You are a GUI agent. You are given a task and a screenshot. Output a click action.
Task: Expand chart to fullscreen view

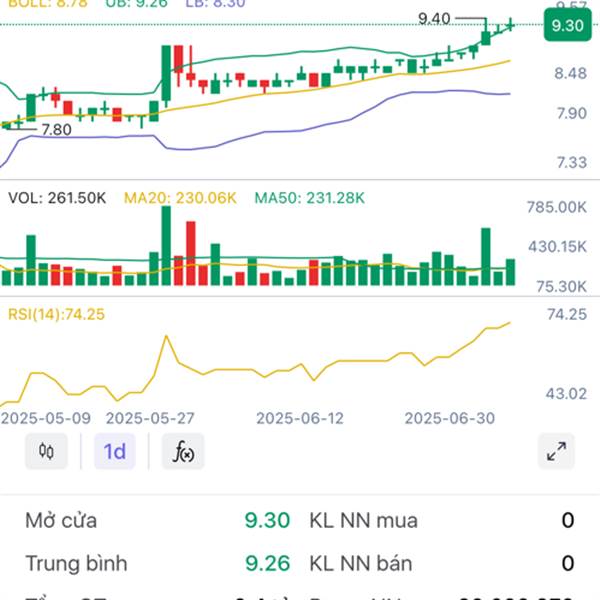click(x=556, y=451)
